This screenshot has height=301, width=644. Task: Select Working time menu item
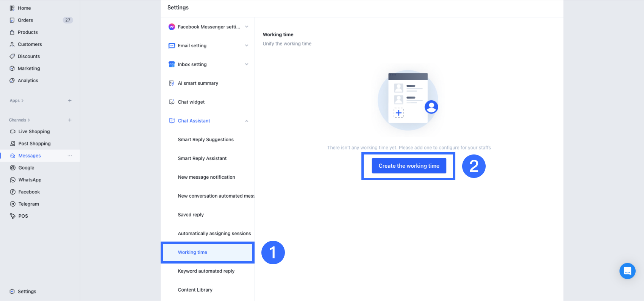point(192,253)
